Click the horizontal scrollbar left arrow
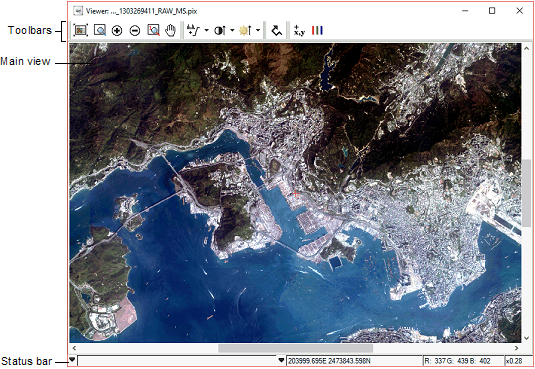 coord(74,348)
